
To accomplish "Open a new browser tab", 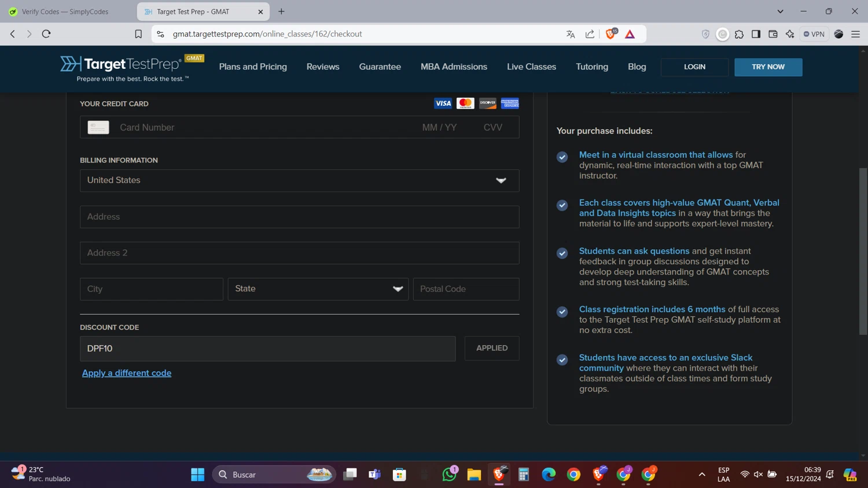I will click(x=281, y=12).
